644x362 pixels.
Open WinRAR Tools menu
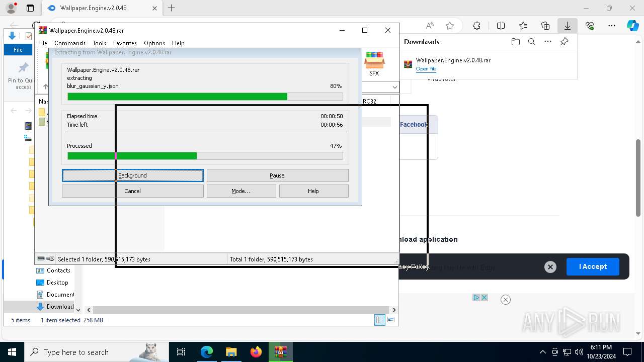[x=99, y=43]
